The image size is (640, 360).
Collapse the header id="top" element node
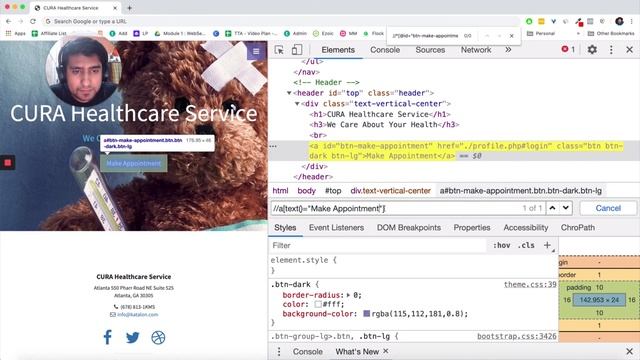tap(289, 93)
